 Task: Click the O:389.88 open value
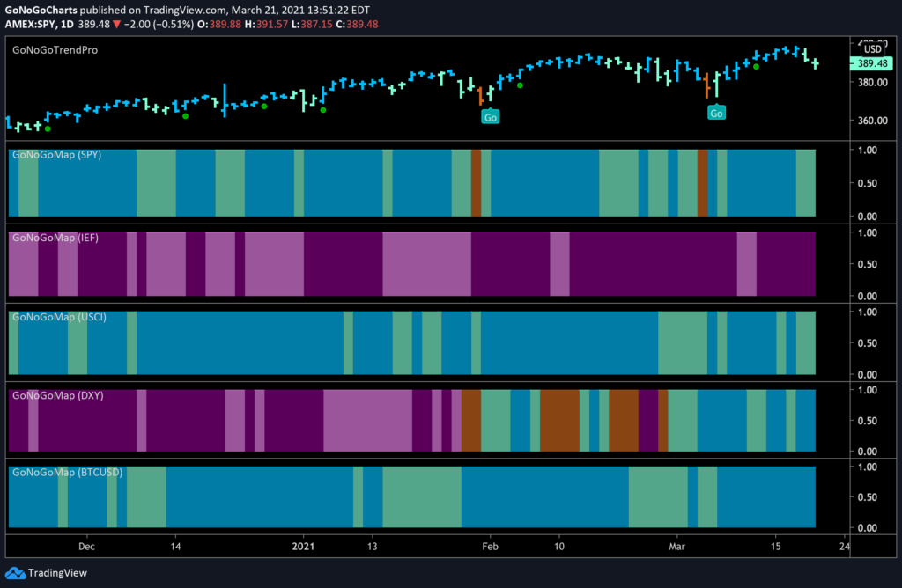[x=219, y=24]
